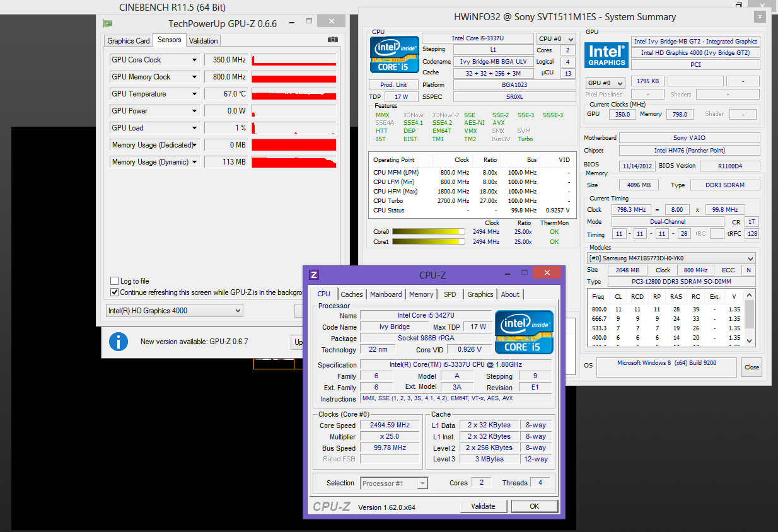This screenshot has height=532, width=778.
Task: Open Intel(R) HD Graphics 4000 device dropdown
Action: [x=175, y=311]
